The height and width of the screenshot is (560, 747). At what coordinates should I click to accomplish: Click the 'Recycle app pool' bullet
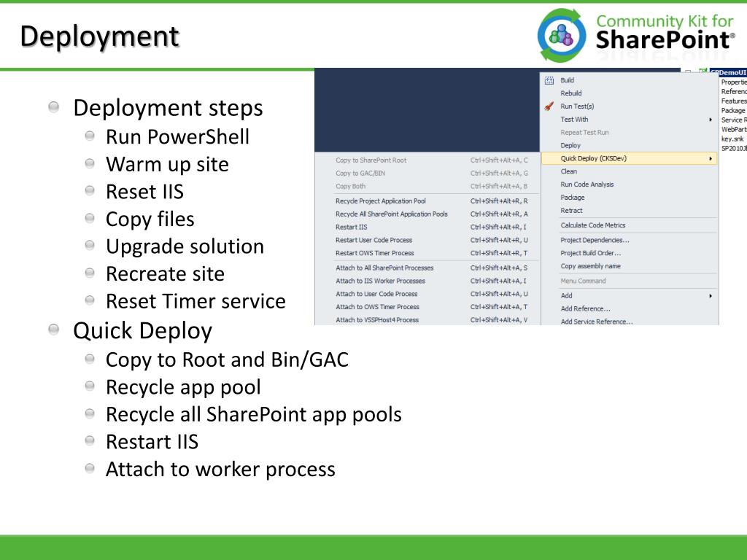point(183,387)
